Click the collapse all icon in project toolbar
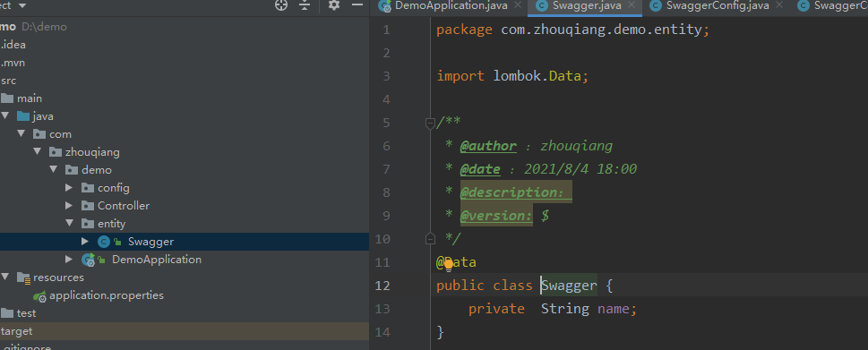Viewport: 868px width, 350px height. pyautogui.click(x=305, y=5)
